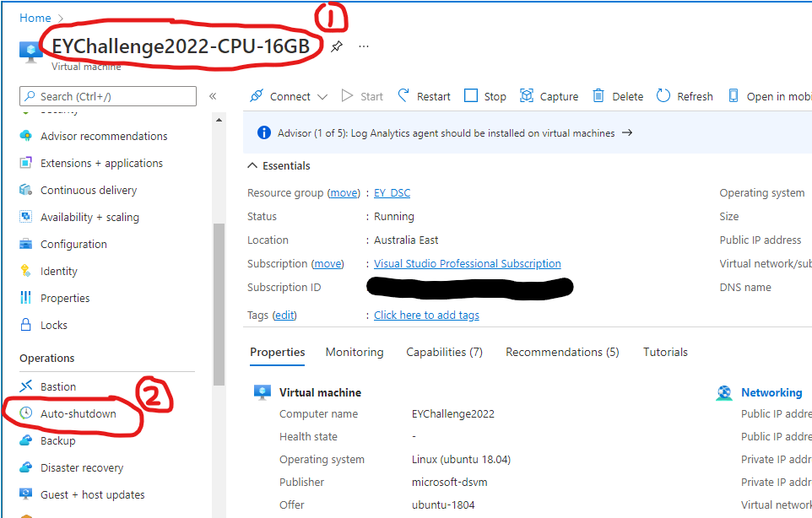Click the Backup cloud icon
The height and width of the screenshot is (518, 812).
pos(26,440)
